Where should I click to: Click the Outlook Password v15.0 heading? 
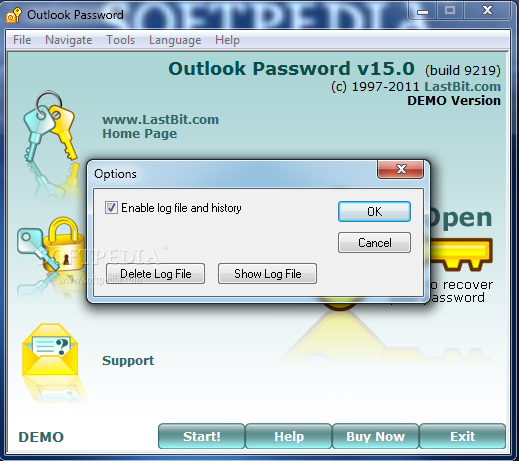tap(291, 68)
